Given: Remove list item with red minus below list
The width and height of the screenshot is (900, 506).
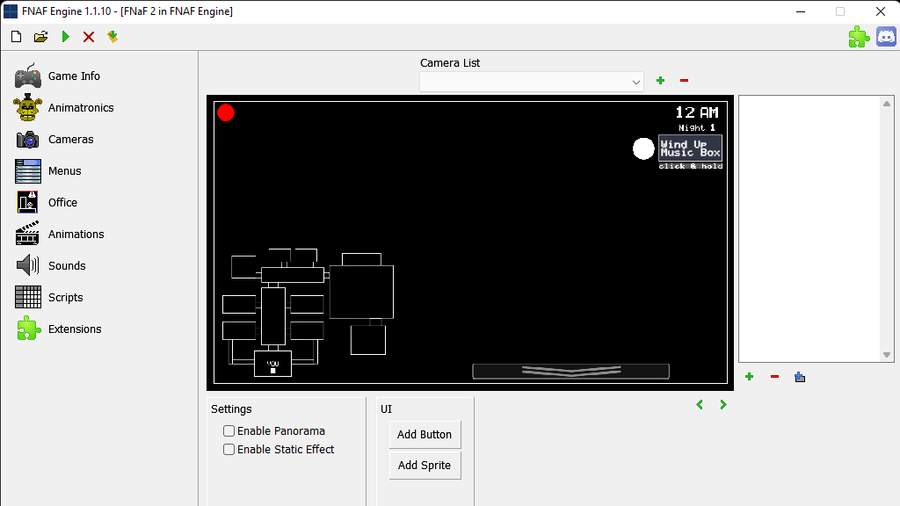Looking at the screenshot, I should [x=774, y=377].
